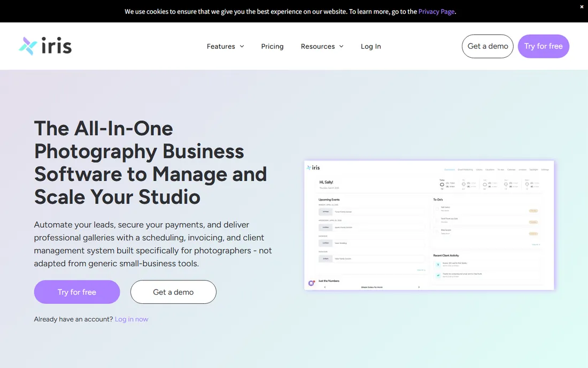Click the hero Get a demo button
This screenshot has width=588, height=368.
pyautogui.click(x=173, y=292)
